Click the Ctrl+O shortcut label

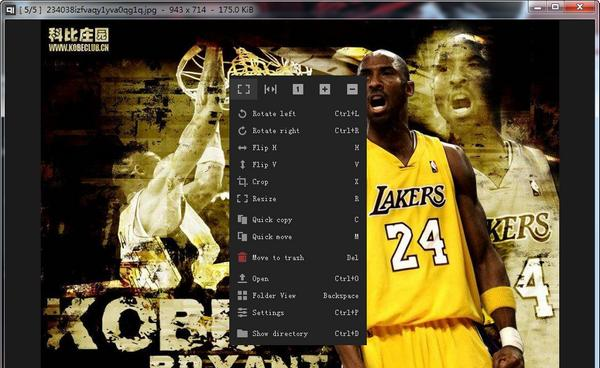(347, 278)
